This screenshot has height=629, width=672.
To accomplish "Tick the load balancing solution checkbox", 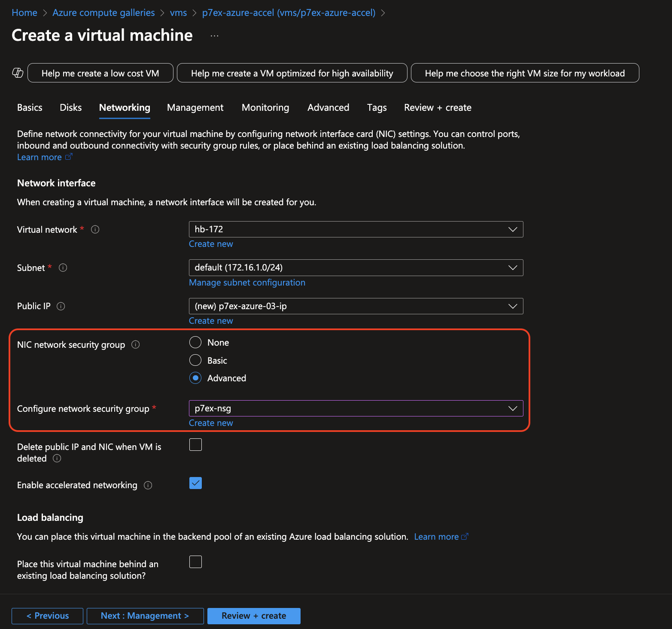I will point(195,562).
